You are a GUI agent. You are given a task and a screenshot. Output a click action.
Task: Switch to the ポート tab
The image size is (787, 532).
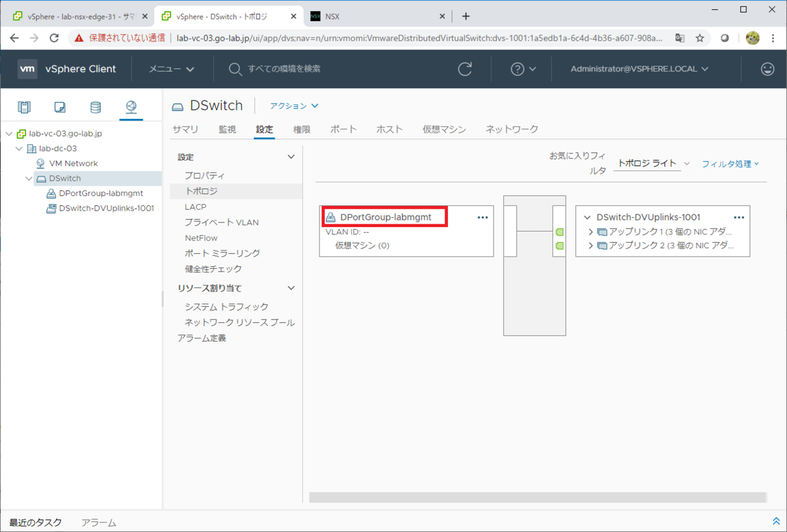[344, 129]
